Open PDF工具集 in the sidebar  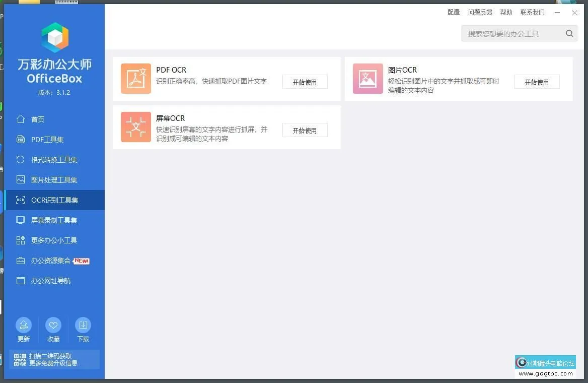tap(47, 140)
